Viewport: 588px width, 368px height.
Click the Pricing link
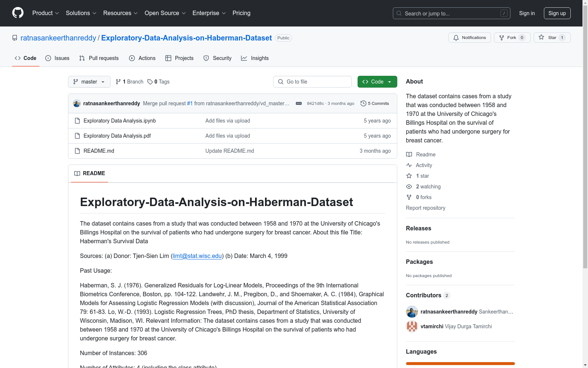coord(241,13)
